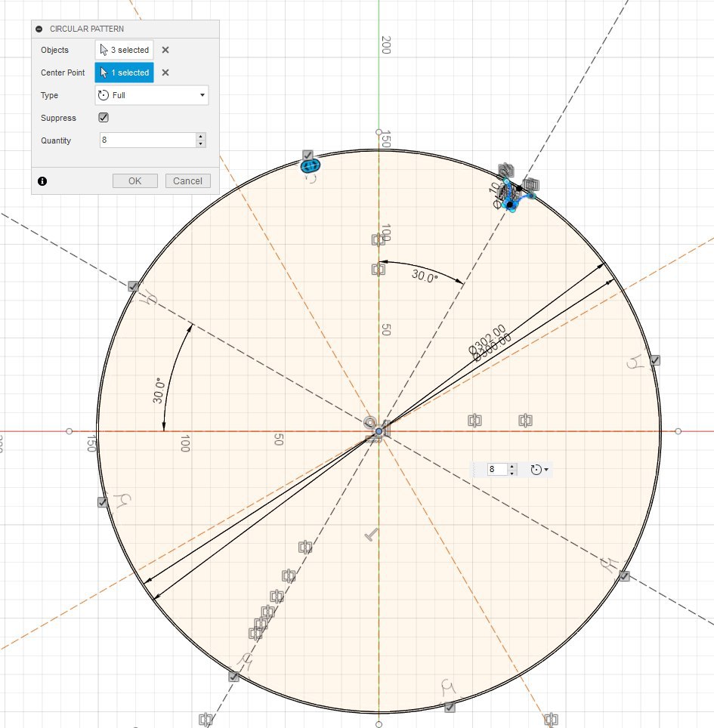714x728 pixels.
Task: Select the symmetry constraint icon nearest origin on horizontal axis
Action: tap(474, 421)
